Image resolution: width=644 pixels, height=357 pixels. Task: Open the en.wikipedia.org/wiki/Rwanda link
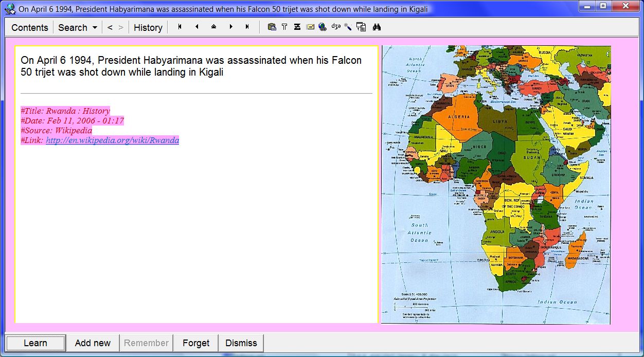(112, 140)
